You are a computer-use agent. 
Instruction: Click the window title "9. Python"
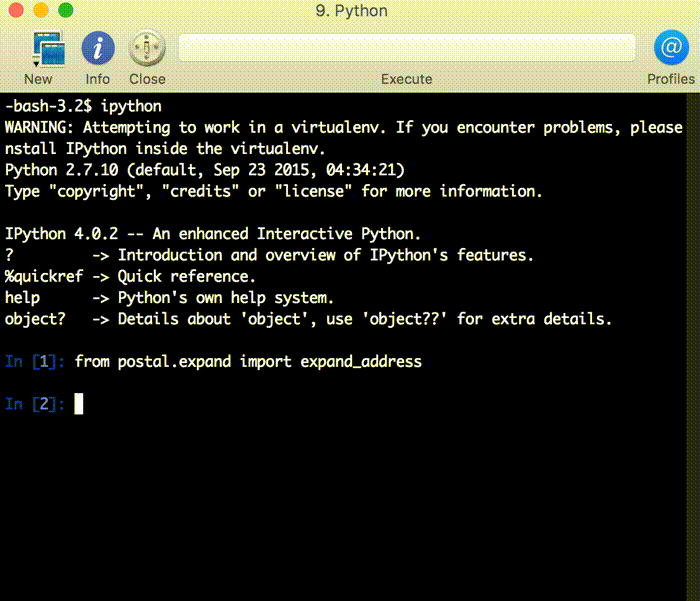349,11
